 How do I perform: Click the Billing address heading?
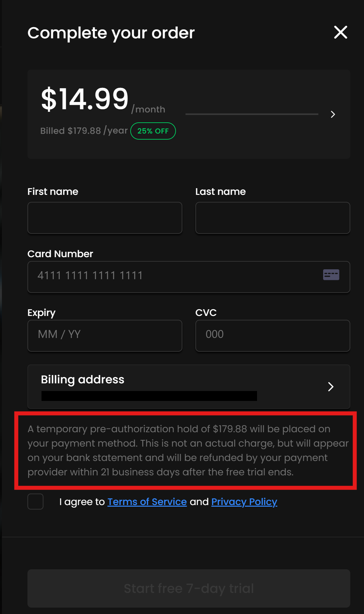(x=82, y=380)
